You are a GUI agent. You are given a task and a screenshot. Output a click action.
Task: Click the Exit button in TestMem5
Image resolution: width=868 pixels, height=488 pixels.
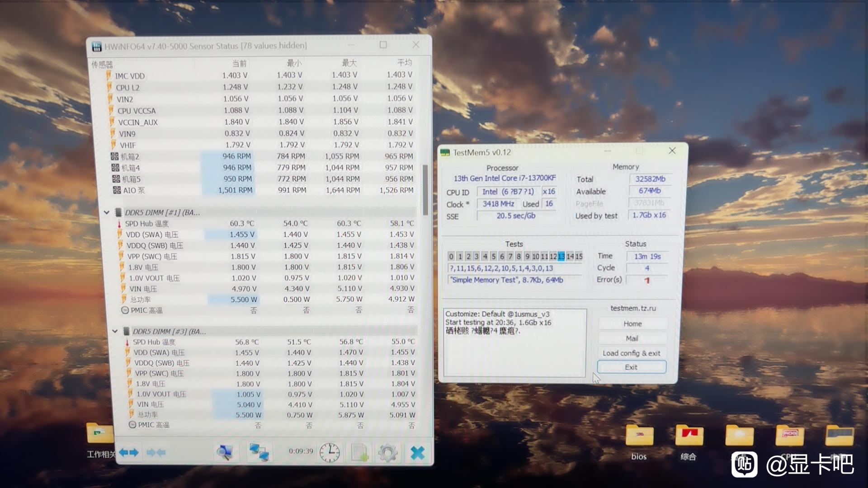pyautogui.click(x=632, y=367)
